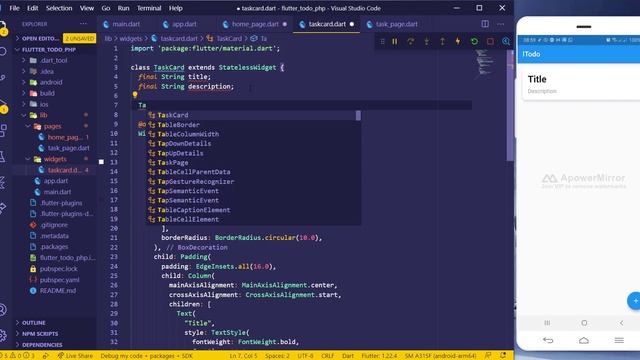Open Flutter widget inspector magnifier icon
The image size is (640, 360).
tap(506, 41)
